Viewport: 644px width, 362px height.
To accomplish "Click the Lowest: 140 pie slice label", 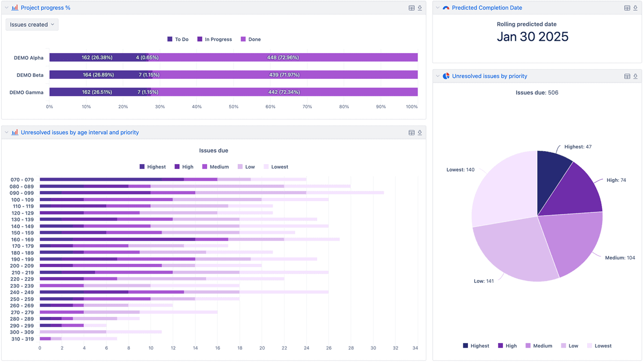I will (460, 169).
